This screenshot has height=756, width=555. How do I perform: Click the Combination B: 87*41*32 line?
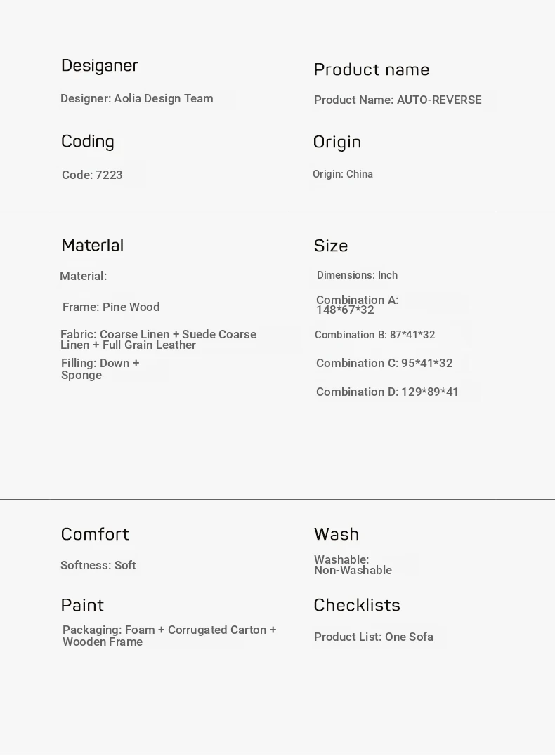(x=375, y=336)
